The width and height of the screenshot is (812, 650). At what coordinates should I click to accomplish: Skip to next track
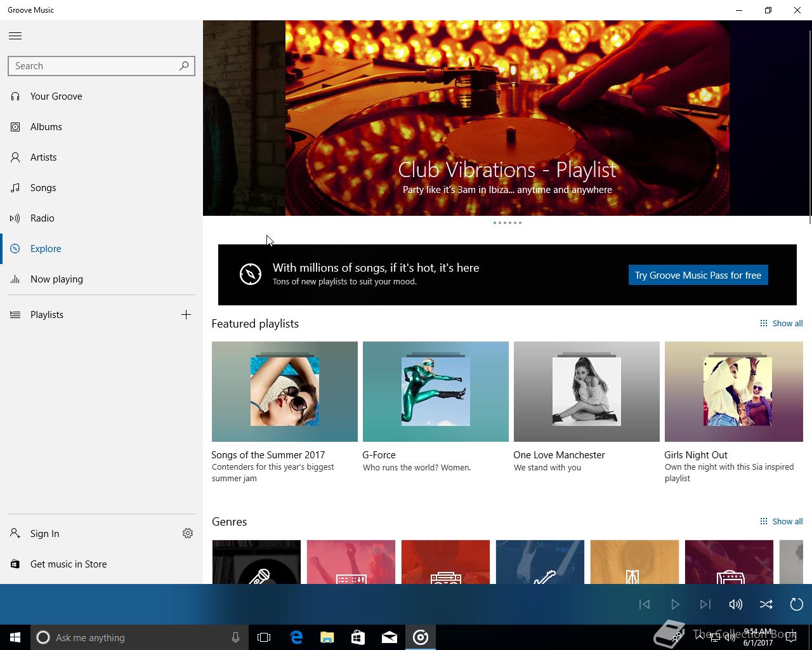pos(705,604)
